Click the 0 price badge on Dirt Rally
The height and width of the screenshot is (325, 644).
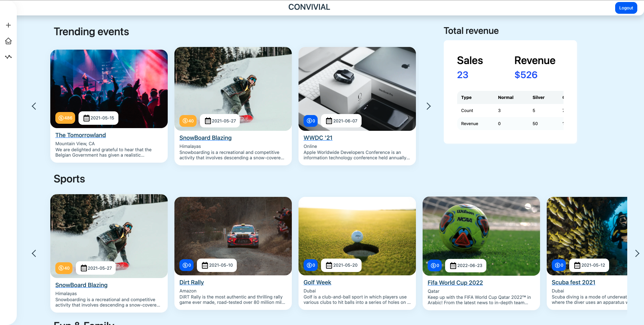186,265
